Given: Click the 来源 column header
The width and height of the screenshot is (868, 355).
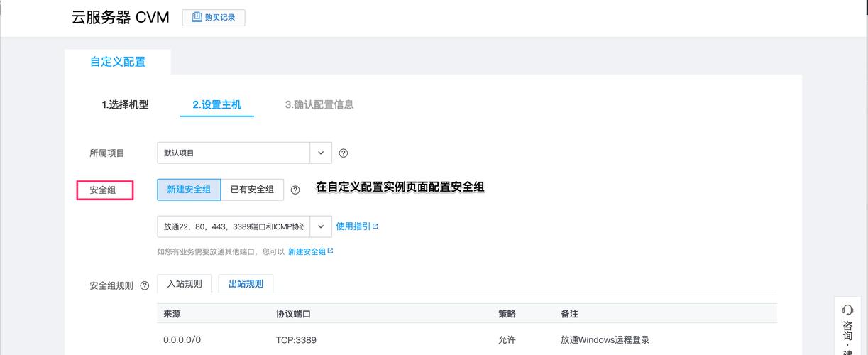Looking at the screenshot, I should coord(172,314).
